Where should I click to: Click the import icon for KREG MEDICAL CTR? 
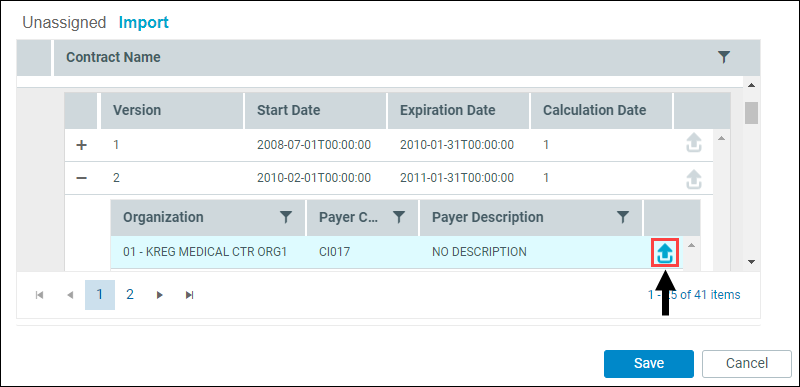665,252
